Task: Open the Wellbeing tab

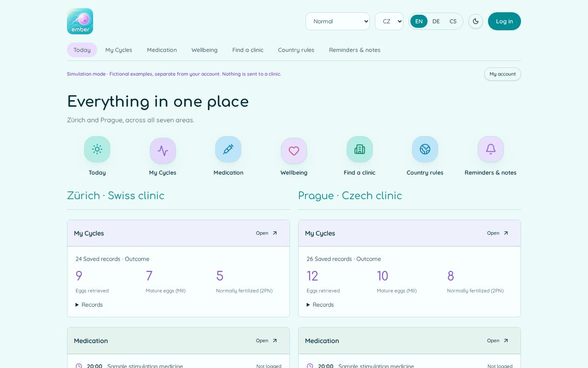Action: [204, 50]
